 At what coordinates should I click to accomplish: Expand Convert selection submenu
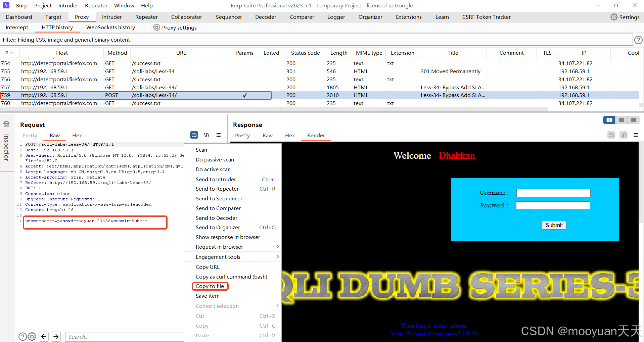(x=233, y=306)
